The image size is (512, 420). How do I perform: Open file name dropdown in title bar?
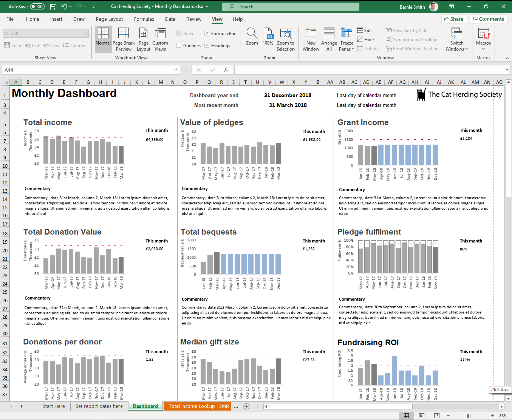point(207,7)
